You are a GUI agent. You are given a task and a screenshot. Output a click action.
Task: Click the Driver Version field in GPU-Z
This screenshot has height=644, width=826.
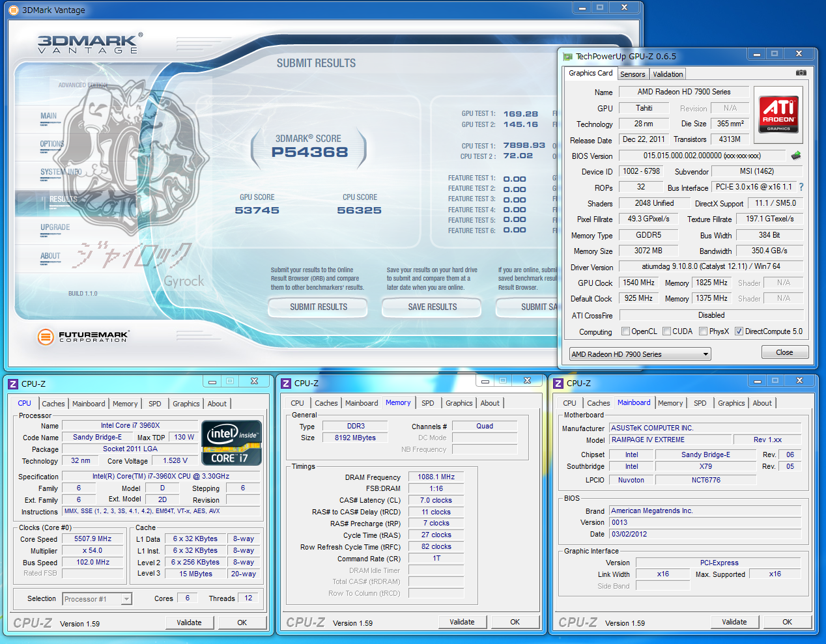point(711,266)
